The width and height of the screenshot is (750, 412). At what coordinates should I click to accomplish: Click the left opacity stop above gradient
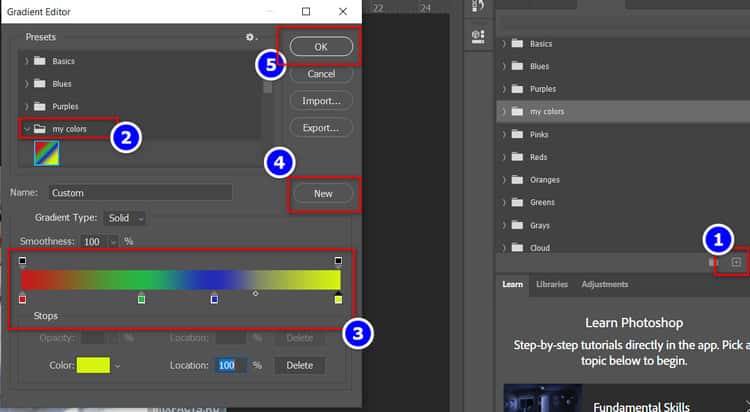[22, 261]
